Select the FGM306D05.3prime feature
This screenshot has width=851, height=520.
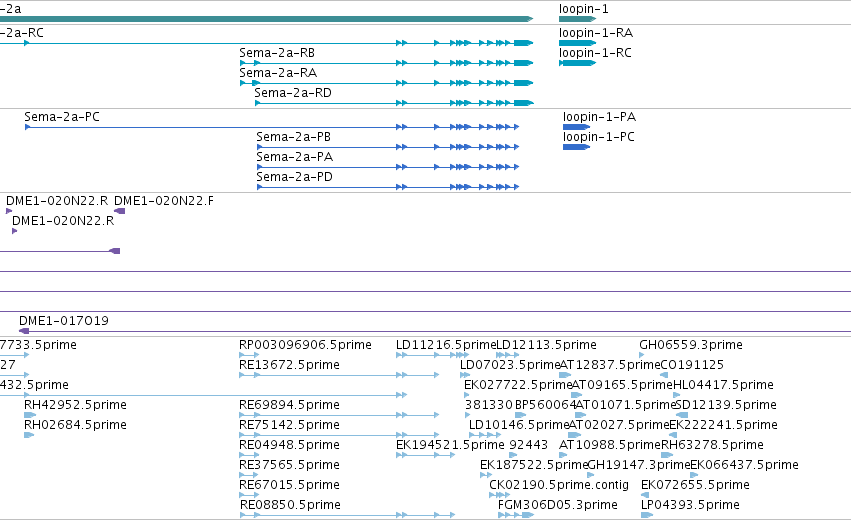(x=516, y=516)
